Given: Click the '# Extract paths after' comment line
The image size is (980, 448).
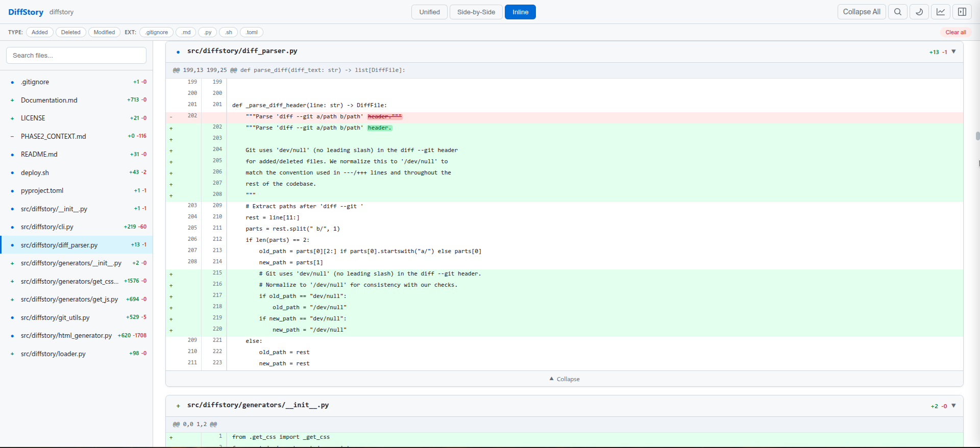Looking at the screenshot, I should coord(564,207).
